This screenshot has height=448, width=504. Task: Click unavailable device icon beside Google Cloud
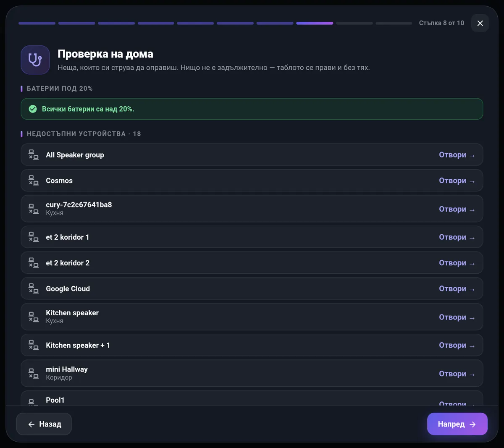[34, 288]
